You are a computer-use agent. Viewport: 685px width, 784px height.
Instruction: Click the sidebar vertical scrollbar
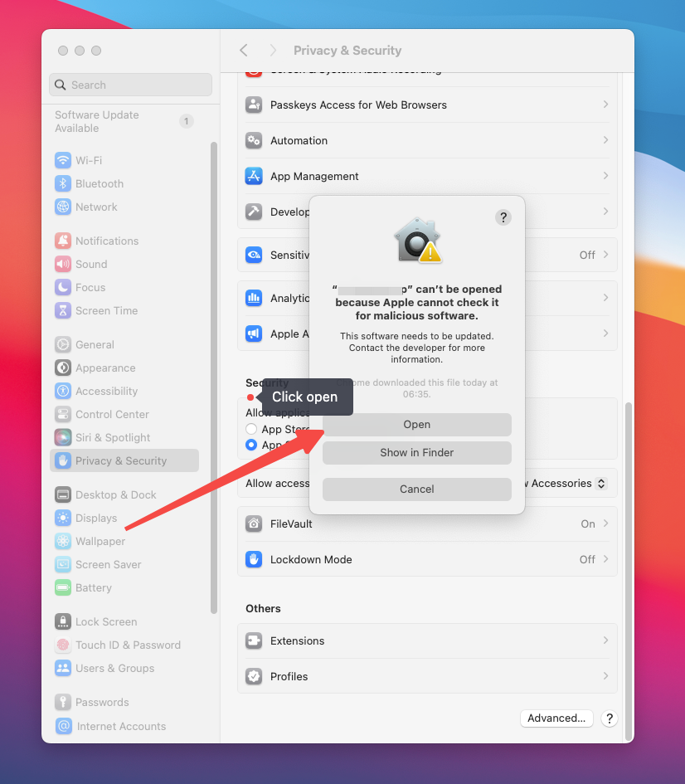click(214, 377)
